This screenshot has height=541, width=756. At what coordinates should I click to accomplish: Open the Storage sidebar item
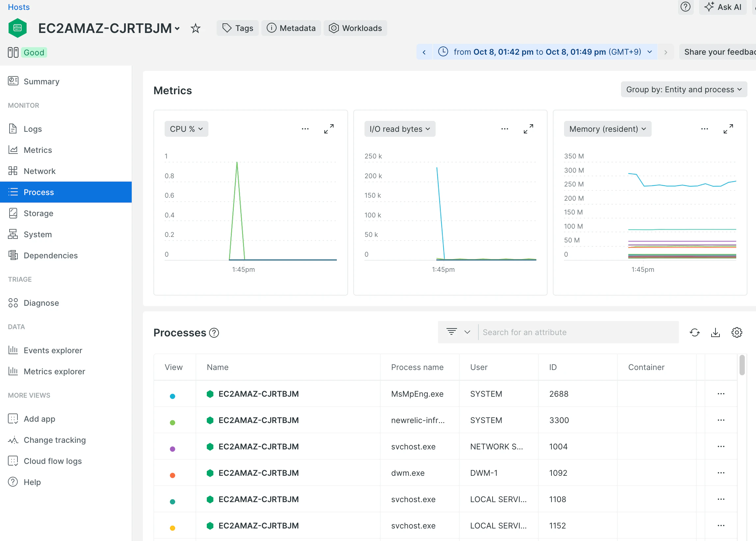(38, 213)
